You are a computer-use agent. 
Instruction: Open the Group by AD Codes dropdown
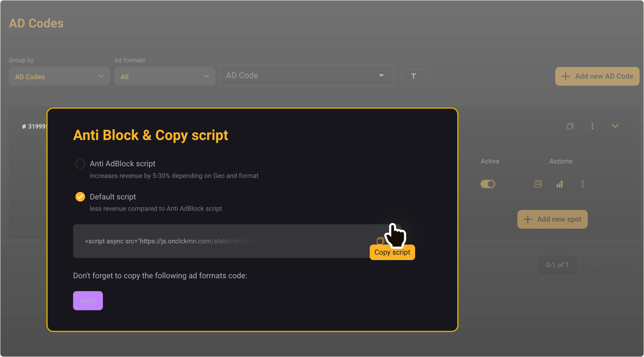pos(59,76)
